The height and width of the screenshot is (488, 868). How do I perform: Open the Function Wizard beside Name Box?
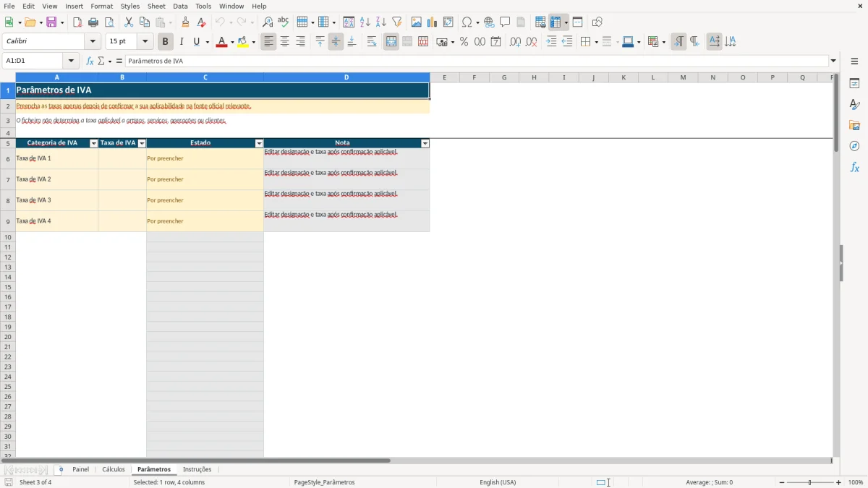90,61
